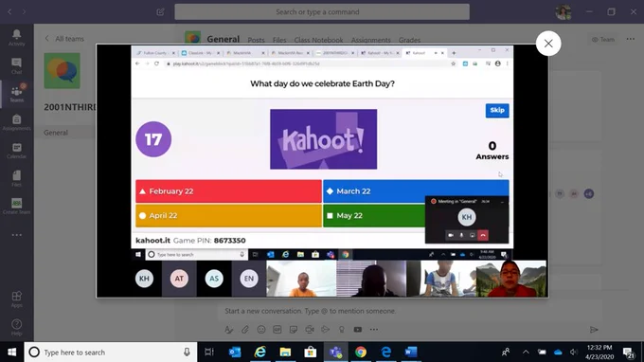The height and width of the screenshot is (362, 644).
Task: Open Help in Teams sidebar
Action: tap(16, 328)
